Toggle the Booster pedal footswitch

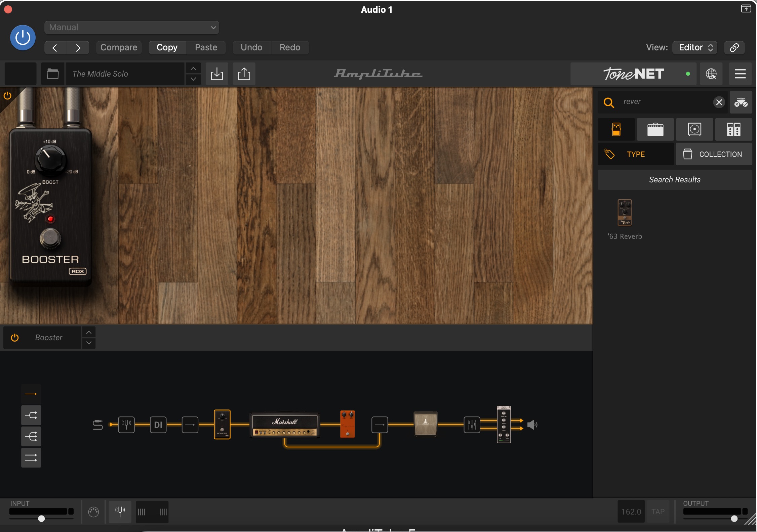(50, 238)
